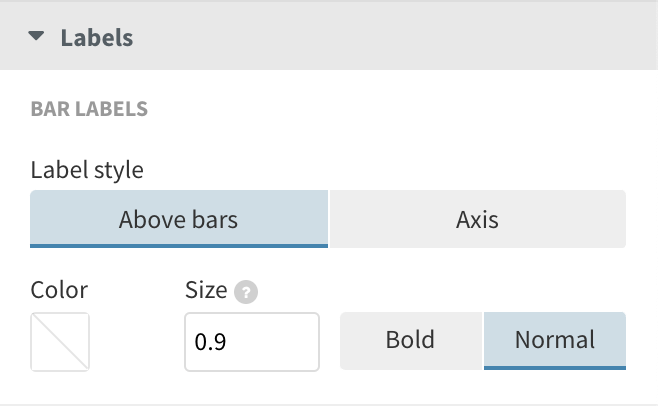Set label font weight to Bold
This screenshot has width=658, height=406.
coord(412,340)
